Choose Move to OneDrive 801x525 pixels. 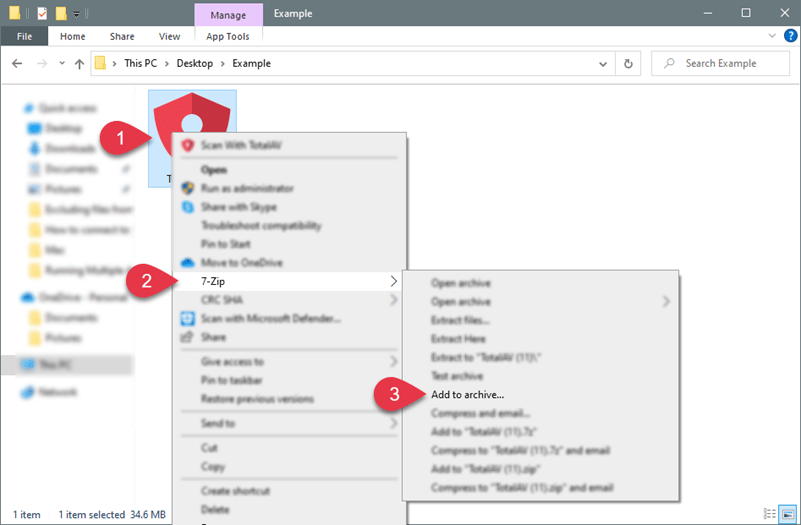pyautogui.click(x=289, y=262)
